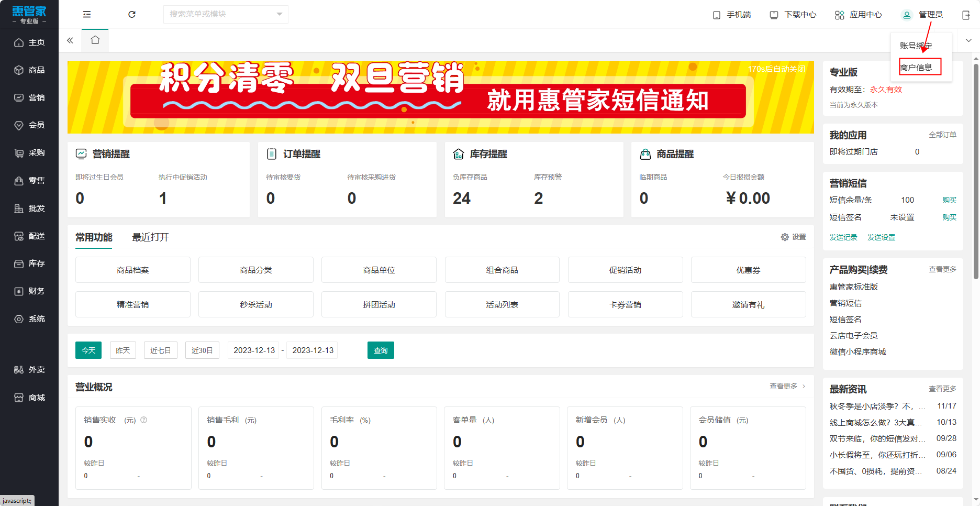Open 全部订单 link in 我的应用
Viewport: 980px width, 506px height.
click(x=942, y=135)
